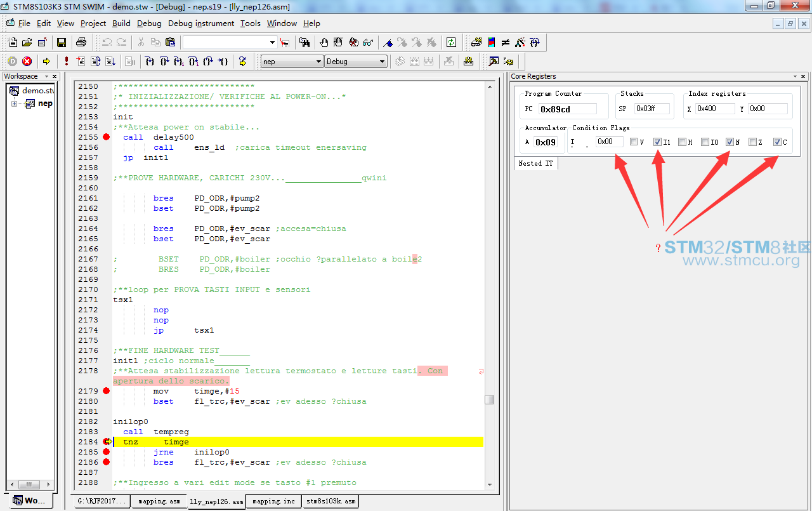Click the Print icon in toolbar
This screenshot has height=511, width=812.
(x=81, y=43)
